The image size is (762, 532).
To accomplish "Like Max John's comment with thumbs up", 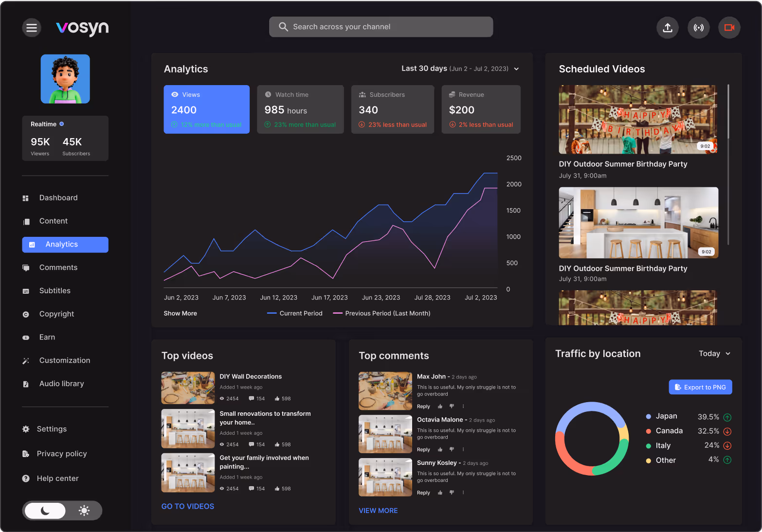I will click(440, 407).
